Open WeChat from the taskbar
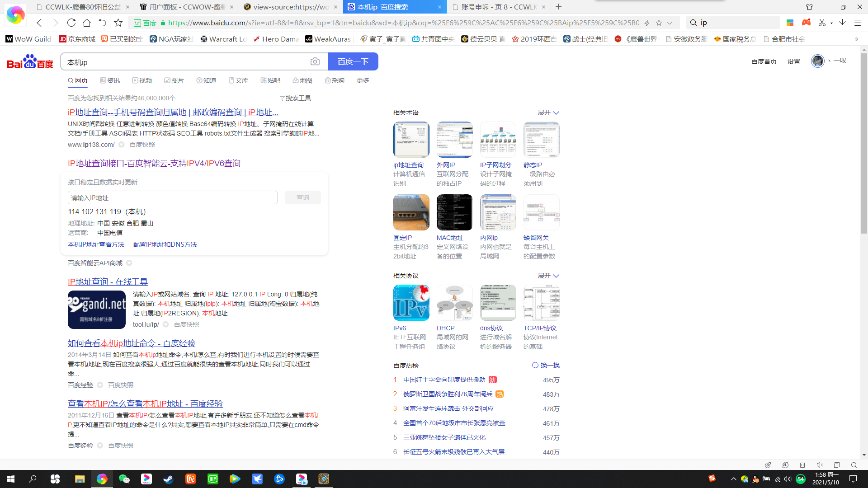 [124, 479]
